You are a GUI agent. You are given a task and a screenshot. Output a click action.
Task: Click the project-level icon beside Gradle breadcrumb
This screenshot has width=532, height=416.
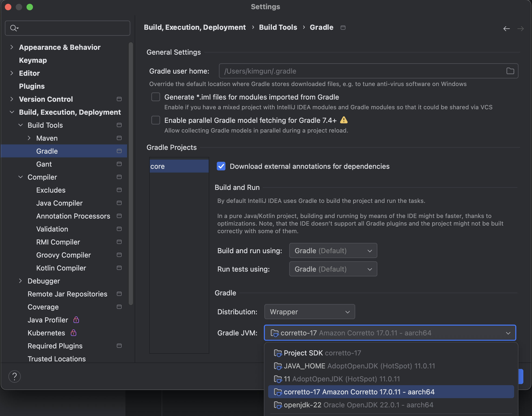[x=343, y=28]
